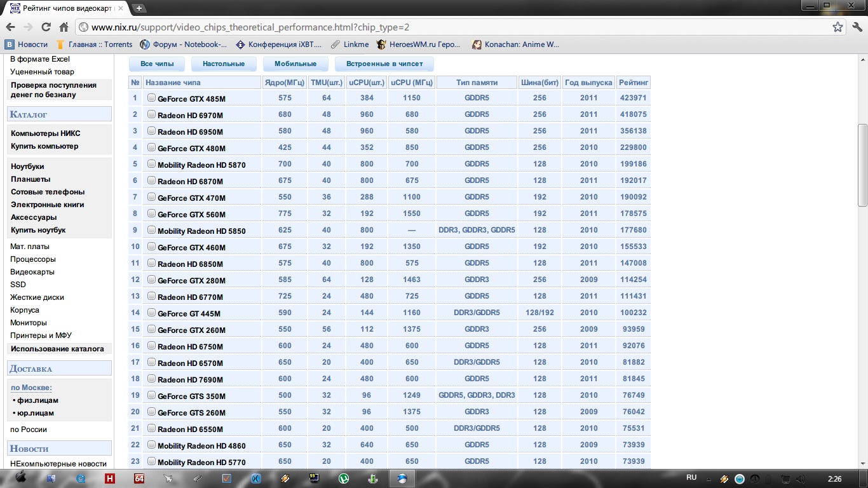
Task: Tick the Radeon HD 6950M checkbox
Action: (151, 131)
